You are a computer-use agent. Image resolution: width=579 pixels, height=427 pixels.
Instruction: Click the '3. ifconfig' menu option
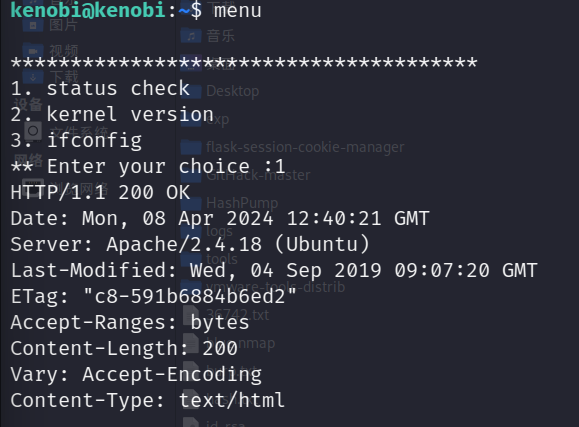[76, 141]
